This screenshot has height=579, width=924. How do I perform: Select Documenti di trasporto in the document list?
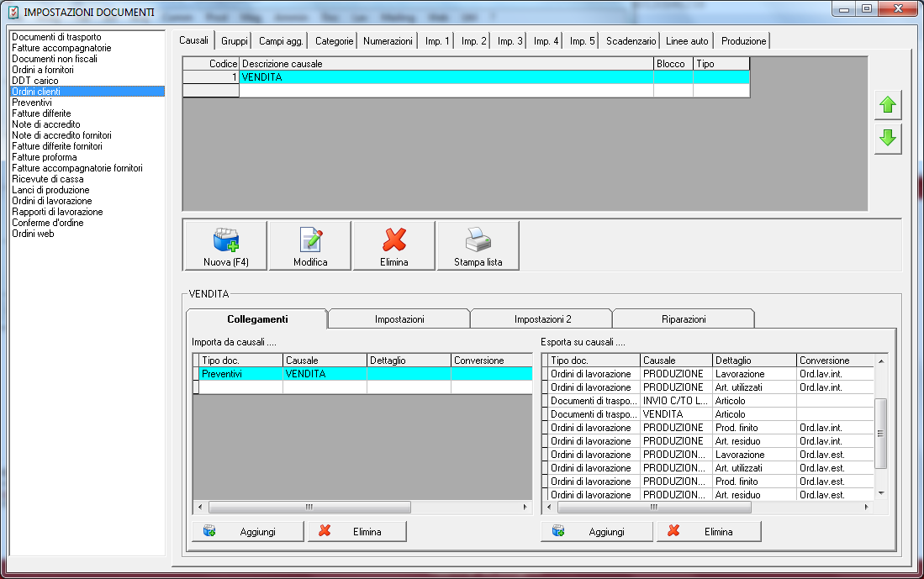click(56, 37)
